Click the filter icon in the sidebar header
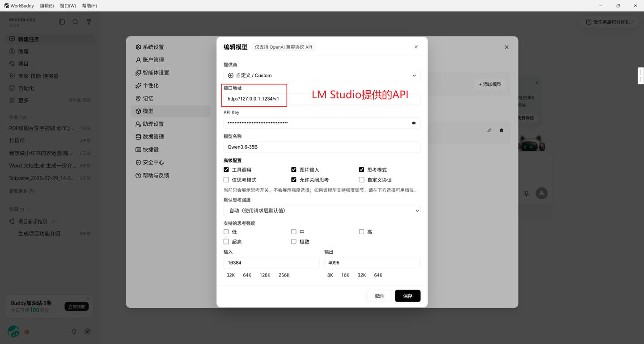 [89, 22]
